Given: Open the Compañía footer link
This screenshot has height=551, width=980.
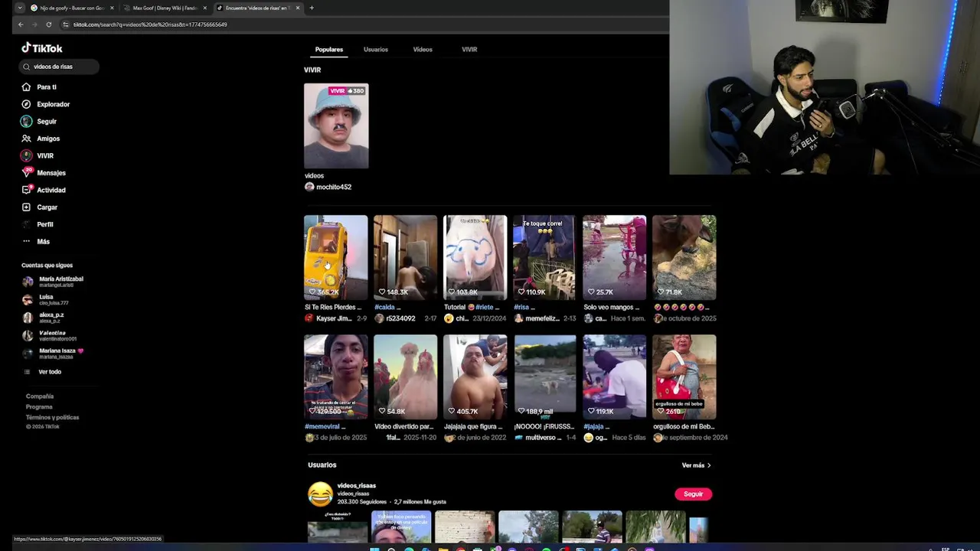Looking at the screenshot, I should pos(40,396).
